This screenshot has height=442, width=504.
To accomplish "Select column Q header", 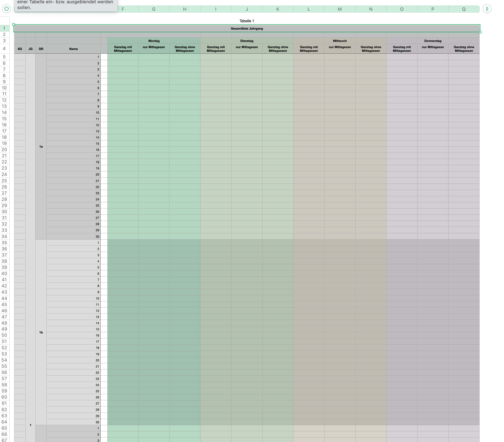I will pyautogui.click(x=464, y=9).
